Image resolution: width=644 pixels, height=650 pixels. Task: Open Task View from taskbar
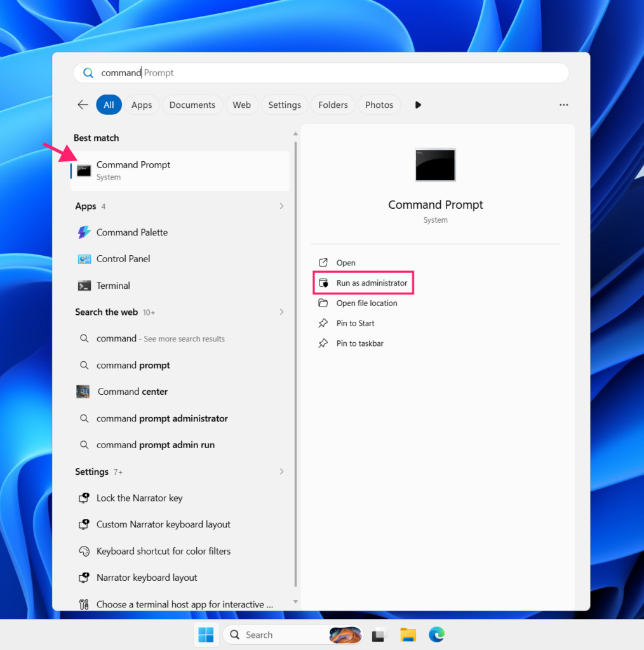379,635
